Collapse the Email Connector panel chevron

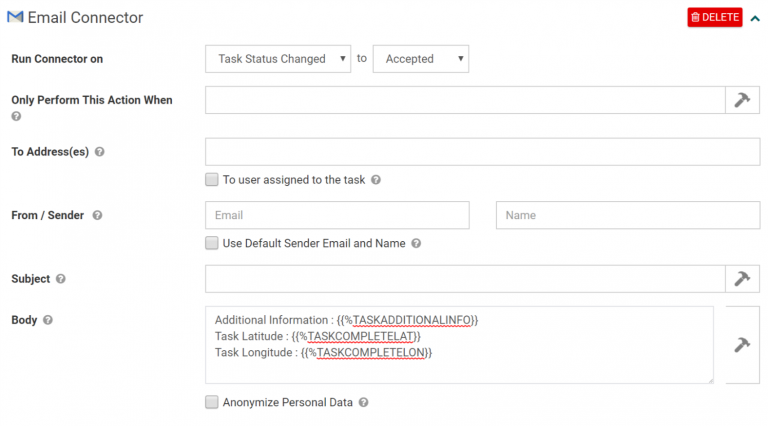[755, 19]
